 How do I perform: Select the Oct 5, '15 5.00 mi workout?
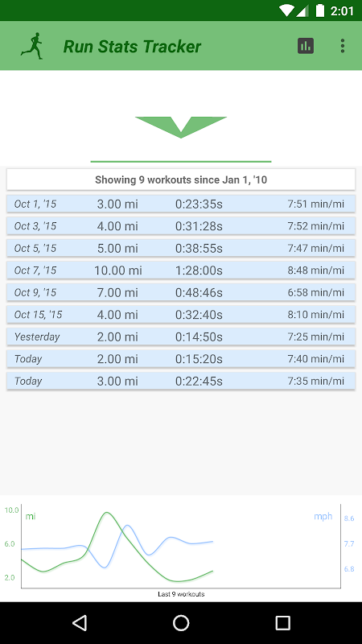(181, 249)
